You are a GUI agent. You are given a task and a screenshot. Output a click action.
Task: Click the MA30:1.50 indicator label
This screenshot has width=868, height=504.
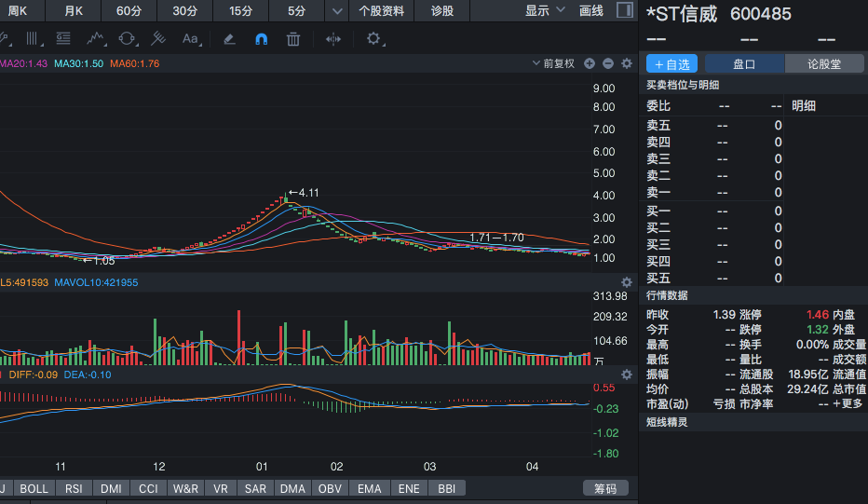78,63
